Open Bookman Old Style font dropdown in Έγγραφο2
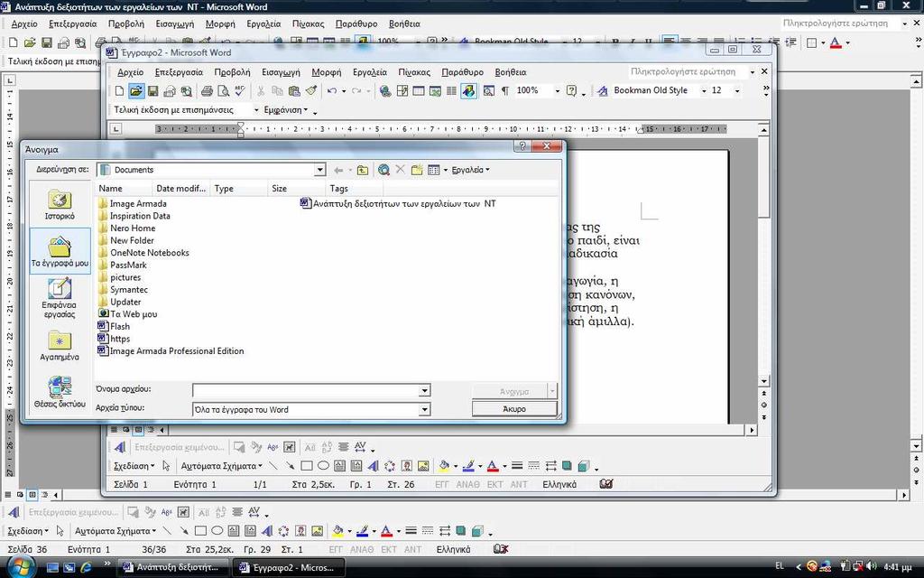The height and width of the screenshot is (578, 924). (704, 91)
